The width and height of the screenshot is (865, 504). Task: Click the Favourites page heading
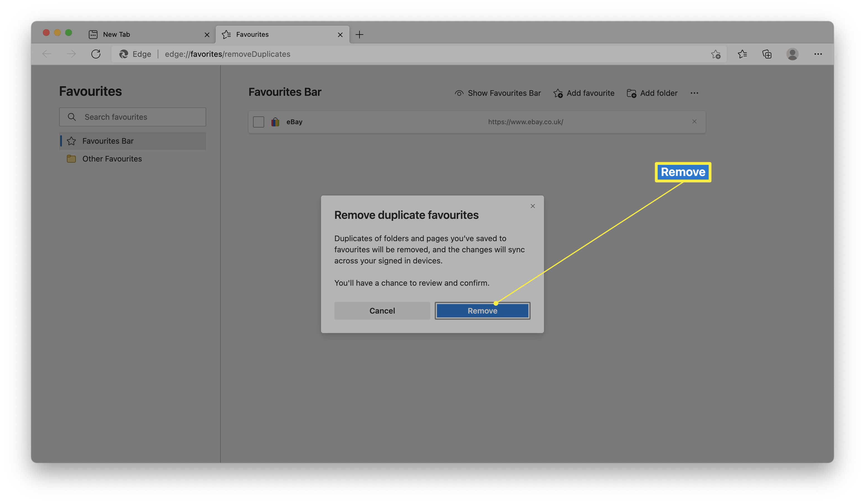[90, 91]
